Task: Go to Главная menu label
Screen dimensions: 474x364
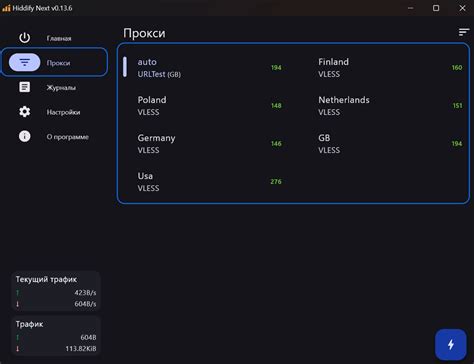Action: click(59, 38)
